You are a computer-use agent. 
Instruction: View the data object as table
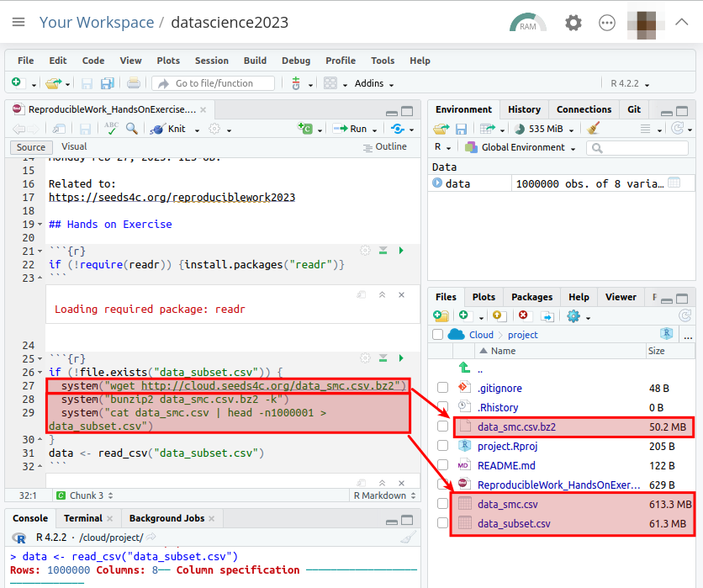click(674, 183)
